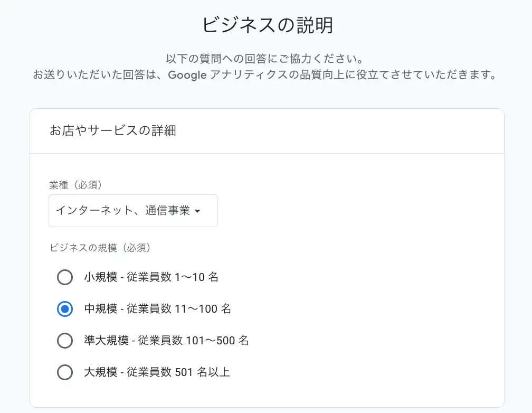
Task: Open the 業種 industry dropdown
Action: (133, 211)
